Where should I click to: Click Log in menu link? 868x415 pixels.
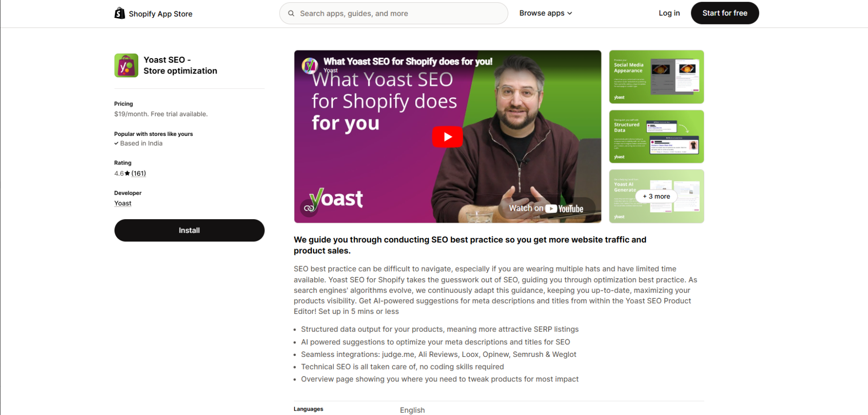tap(669, 13)
